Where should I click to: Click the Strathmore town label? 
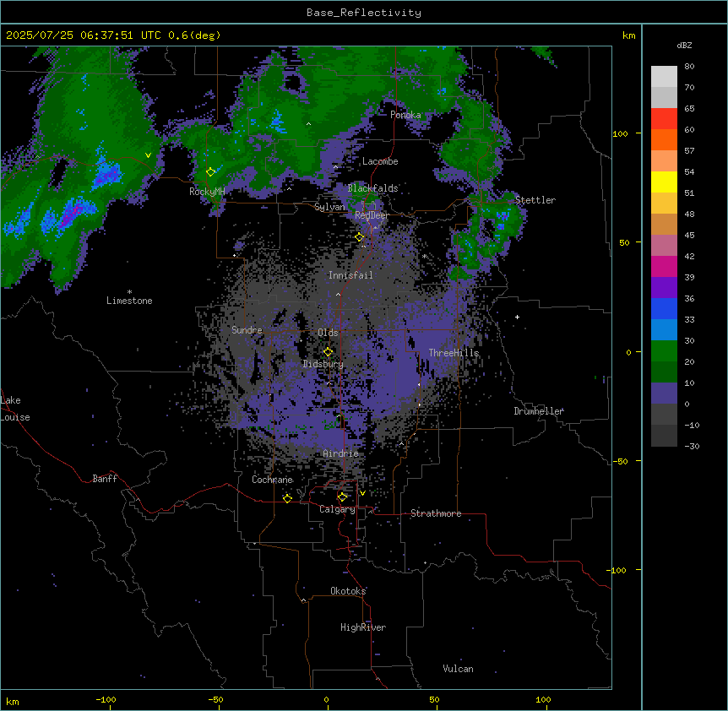pyautogui.click(x=436, y=513)
